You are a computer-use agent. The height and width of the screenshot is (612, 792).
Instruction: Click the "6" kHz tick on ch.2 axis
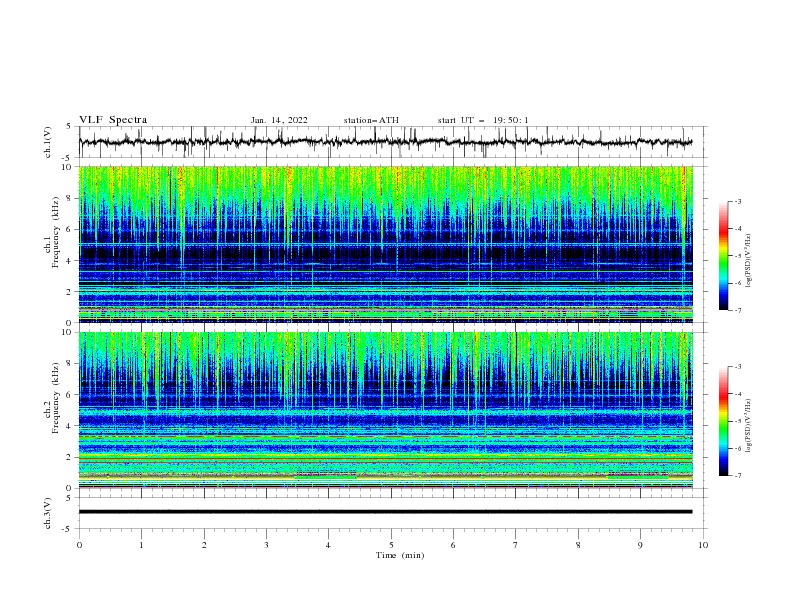tap(70, 395)
